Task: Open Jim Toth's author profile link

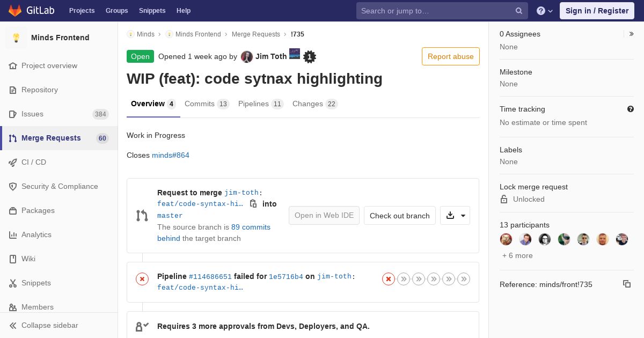Action: pos(271,56)
